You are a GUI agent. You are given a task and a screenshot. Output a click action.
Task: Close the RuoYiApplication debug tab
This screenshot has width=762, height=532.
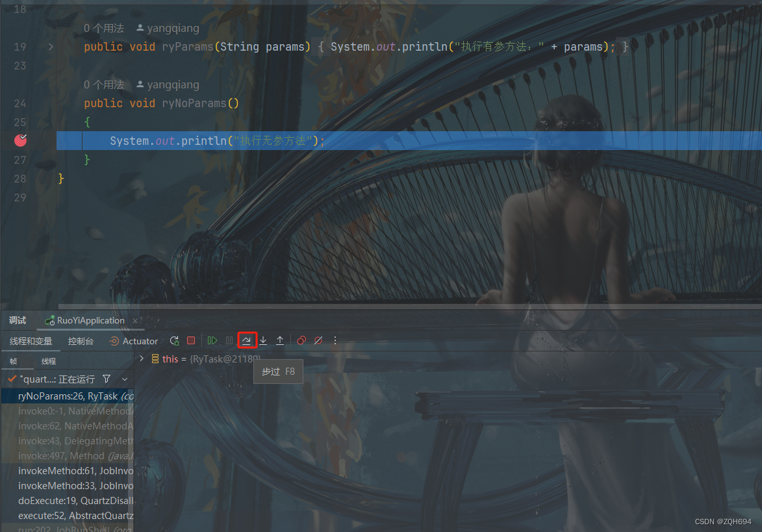click(136, 321)
